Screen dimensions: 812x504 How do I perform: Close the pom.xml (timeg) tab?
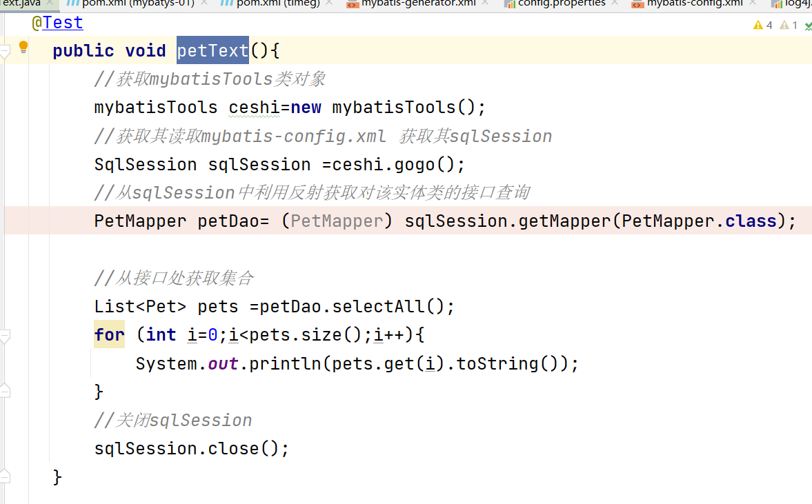point(328,3)
